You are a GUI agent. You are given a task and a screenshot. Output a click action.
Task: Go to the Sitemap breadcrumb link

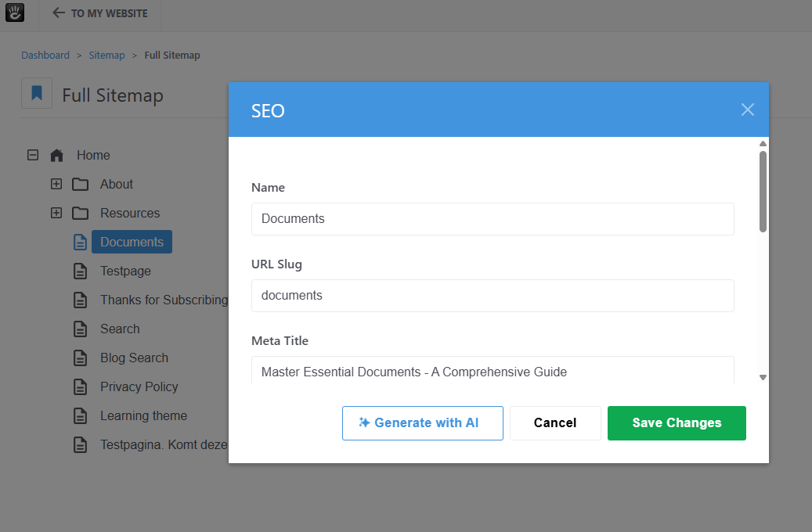106,56
